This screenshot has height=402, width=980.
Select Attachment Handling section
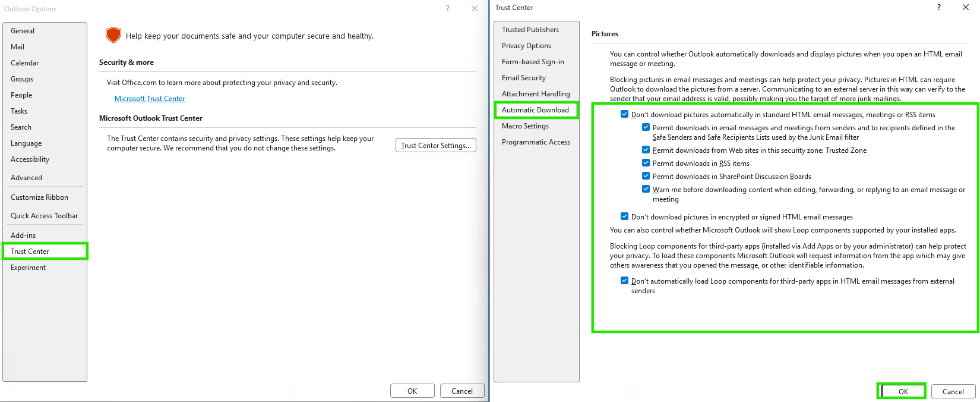pyautogui.click(x=536, y=94)
